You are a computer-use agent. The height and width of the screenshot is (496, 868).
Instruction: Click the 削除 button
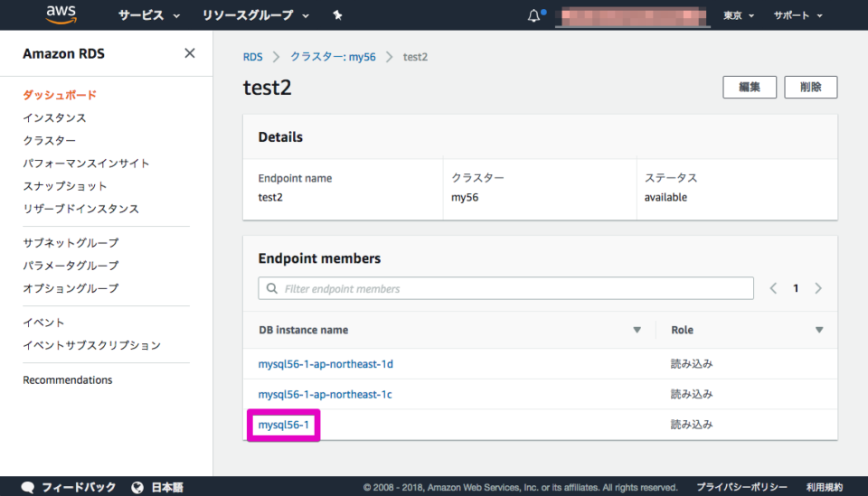[811, 87]
